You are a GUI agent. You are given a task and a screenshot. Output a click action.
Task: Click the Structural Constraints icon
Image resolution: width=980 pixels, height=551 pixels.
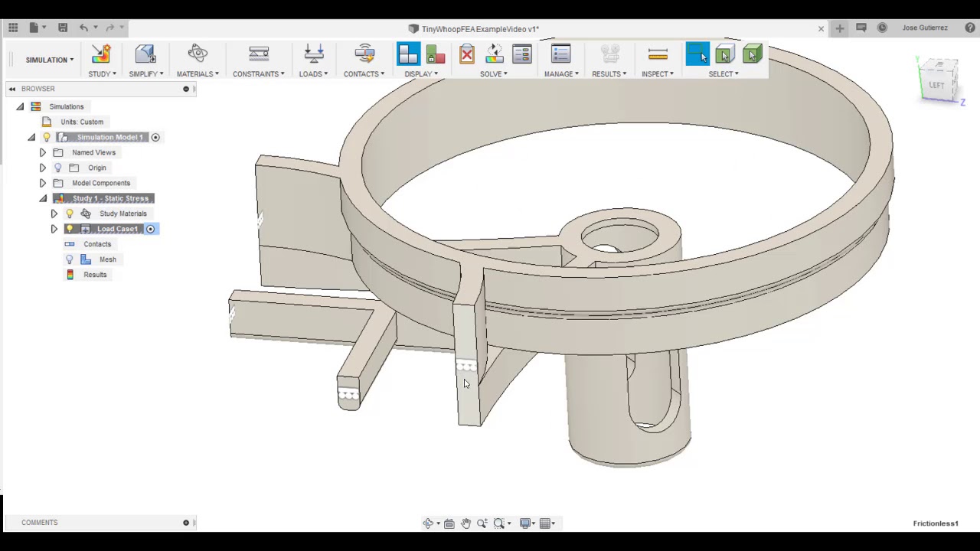[259, 54]
